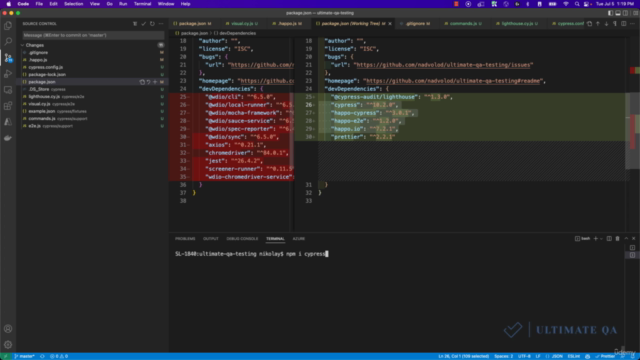Split the terminal
Viewport: 640px width, 360px height.
click(x=609, y=238)
